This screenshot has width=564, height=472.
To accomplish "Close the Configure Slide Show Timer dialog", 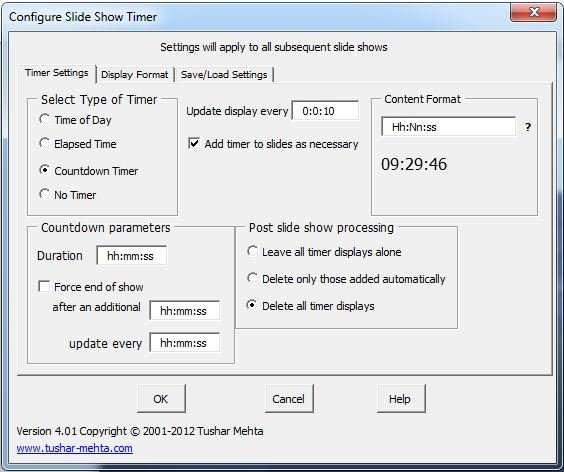I will click(533, 13).
